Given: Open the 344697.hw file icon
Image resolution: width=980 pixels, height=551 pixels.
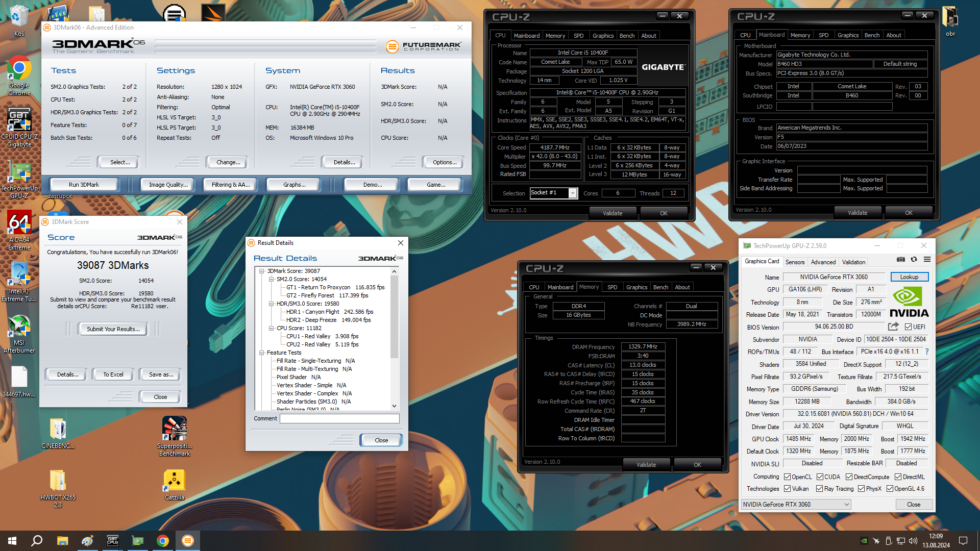Looking at the screenshot, I should tap(19, 382).
